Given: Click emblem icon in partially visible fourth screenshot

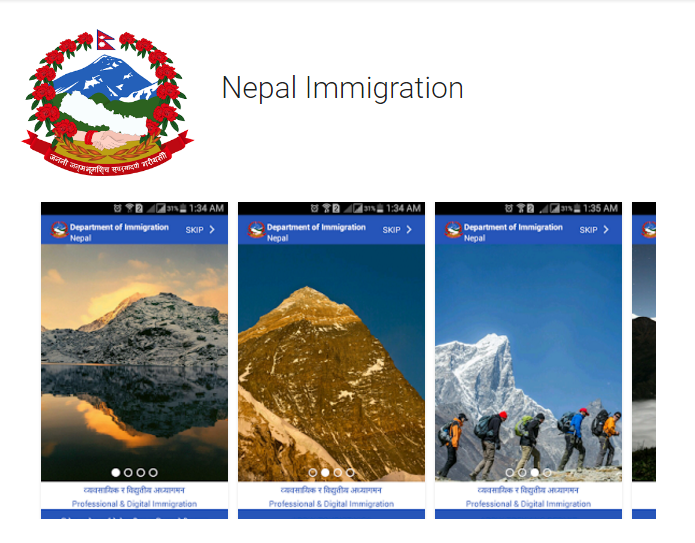Looking at the screenshot, I should click(x=648, y=229).
